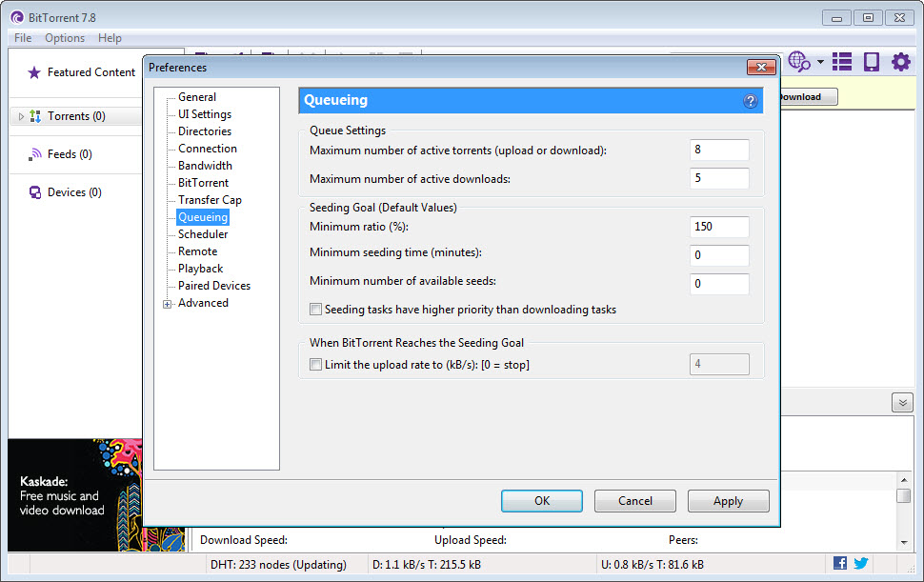Click the minimum available seeds field

click(719, 283)
